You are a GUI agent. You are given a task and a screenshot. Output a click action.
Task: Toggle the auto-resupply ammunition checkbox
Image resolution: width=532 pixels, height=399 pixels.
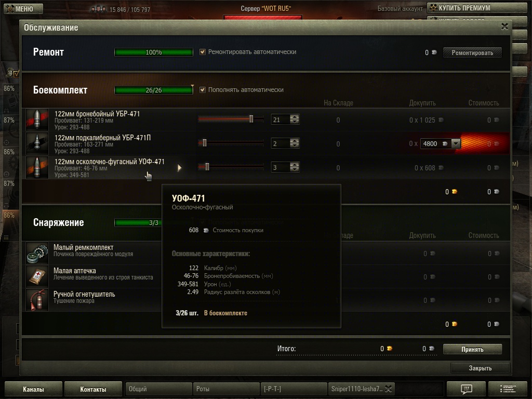(x=203, y=90)
